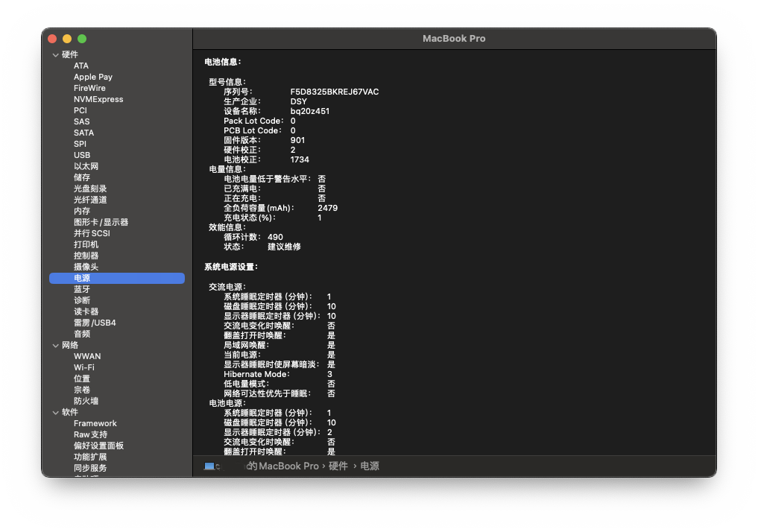Select NVMExpress in the hardware list
The height and width of the screenshot is (532, 758).
98,99
